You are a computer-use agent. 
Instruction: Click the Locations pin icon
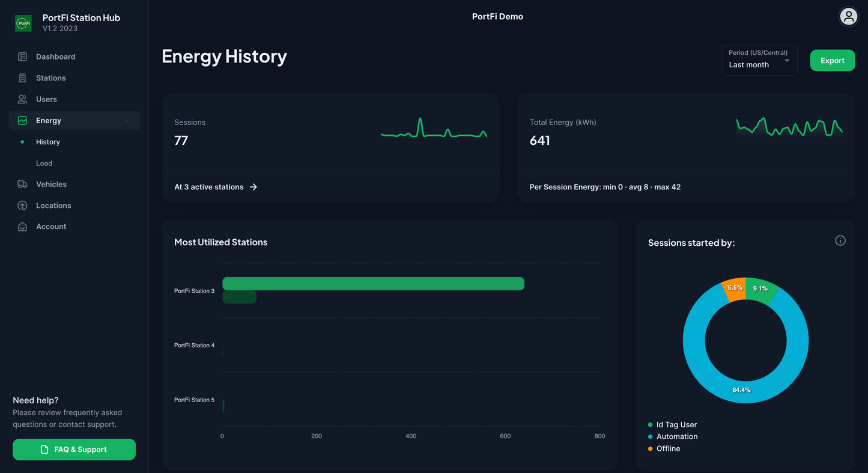22,206
